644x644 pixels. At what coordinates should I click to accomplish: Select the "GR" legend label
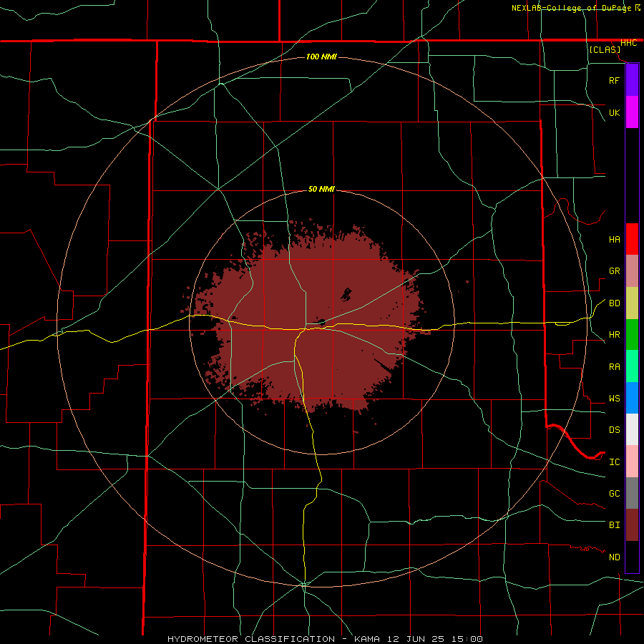click(614, 271)
